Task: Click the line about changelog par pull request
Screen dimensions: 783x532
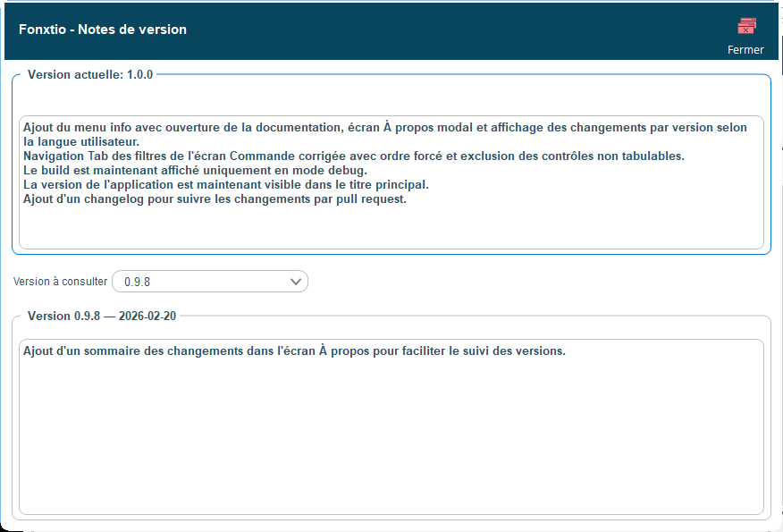Action: (215, 198)
